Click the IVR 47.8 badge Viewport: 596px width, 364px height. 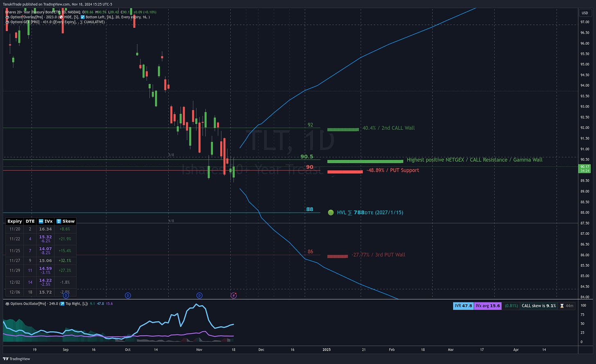click(463, 306)
